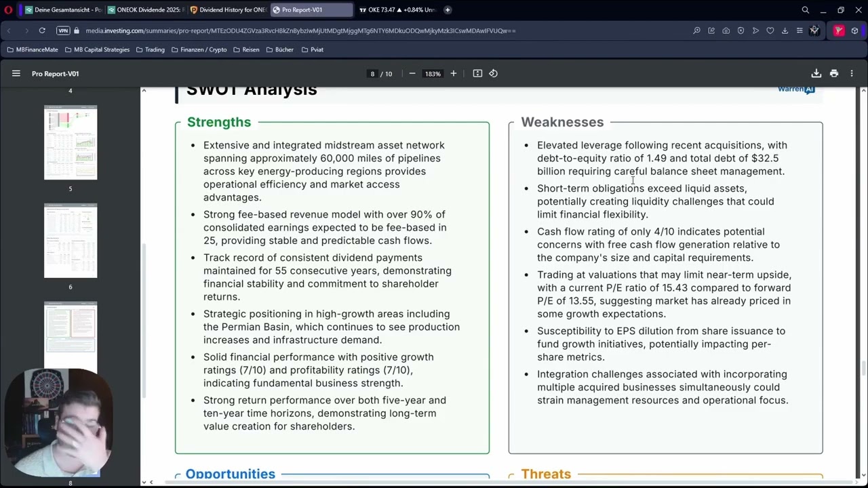Click the 183% zoom level field

pos(433,73)
